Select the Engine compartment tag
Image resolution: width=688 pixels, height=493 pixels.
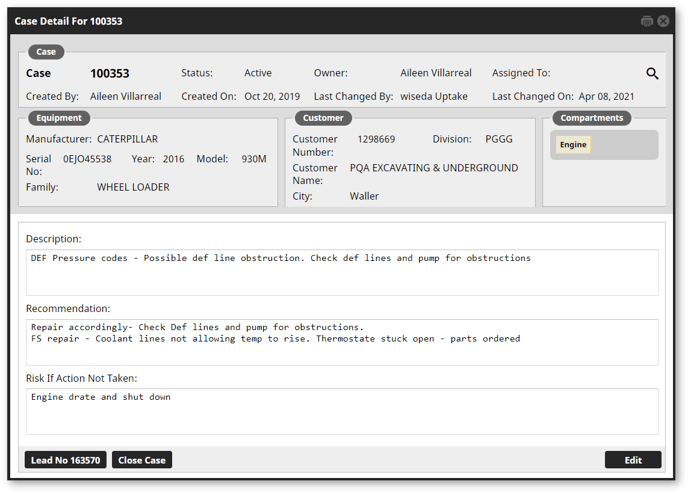pyautogui.click(x=573, y=145)
